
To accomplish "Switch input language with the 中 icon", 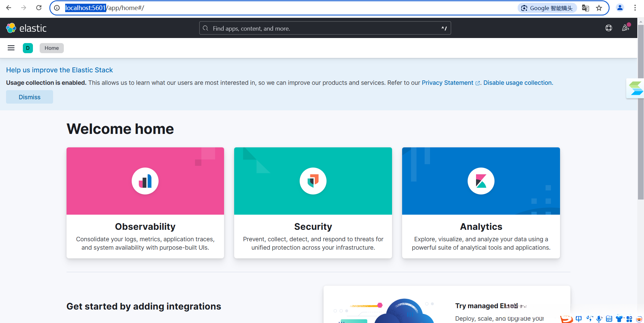I will pos(578,319).
